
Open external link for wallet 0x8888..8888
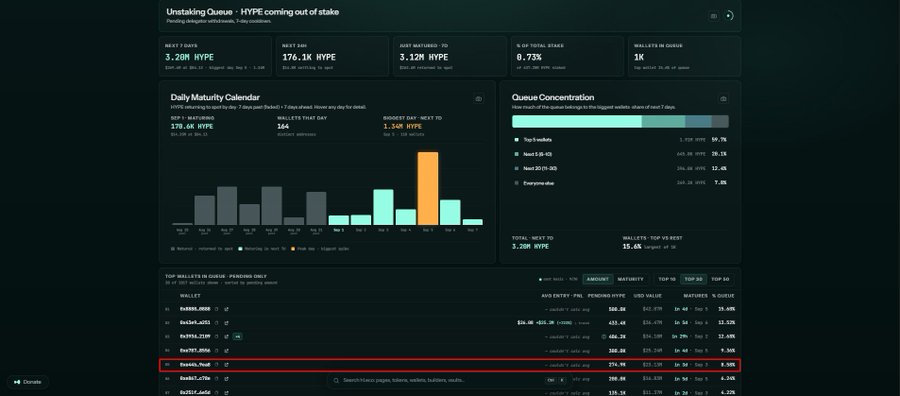(x=227, y=309)
